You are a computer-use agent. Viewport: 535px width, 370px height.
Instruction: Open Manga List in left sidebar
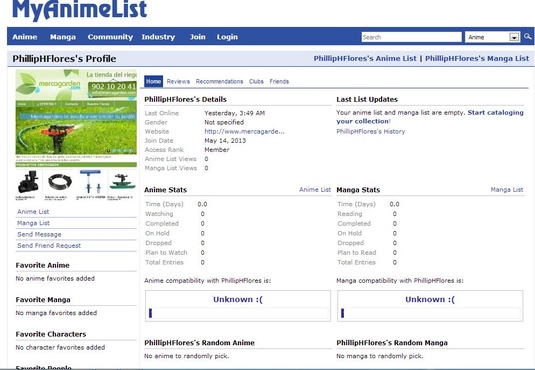pos(33,223)
